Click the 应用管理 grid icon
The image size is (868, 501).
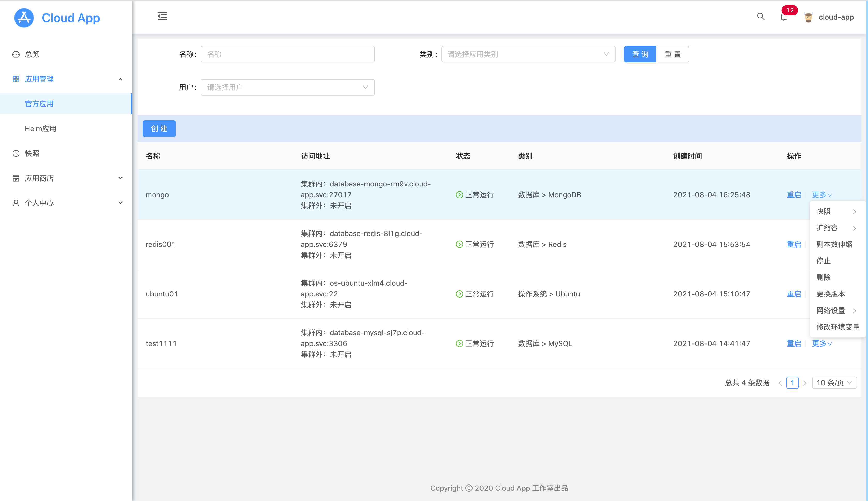coord(16,79)
